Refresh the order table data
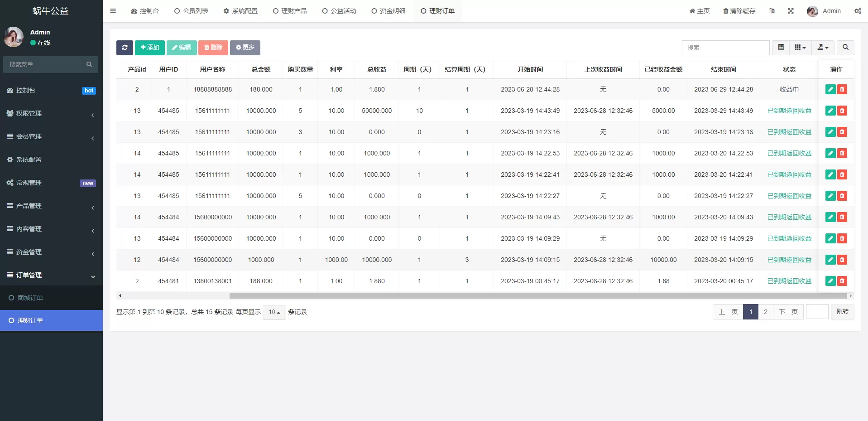The width and height of the screenshot is (868, 421). pos(125,48)
